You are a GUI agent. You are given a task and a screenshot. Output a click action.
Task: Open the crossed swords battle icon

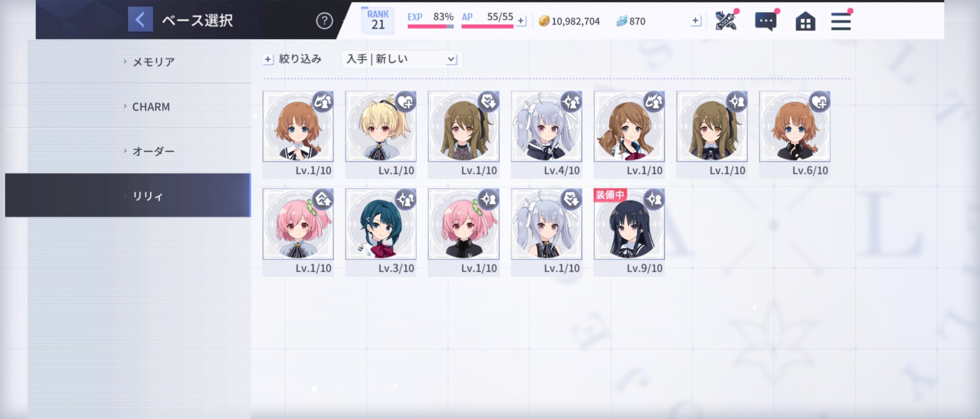[726, 21]
